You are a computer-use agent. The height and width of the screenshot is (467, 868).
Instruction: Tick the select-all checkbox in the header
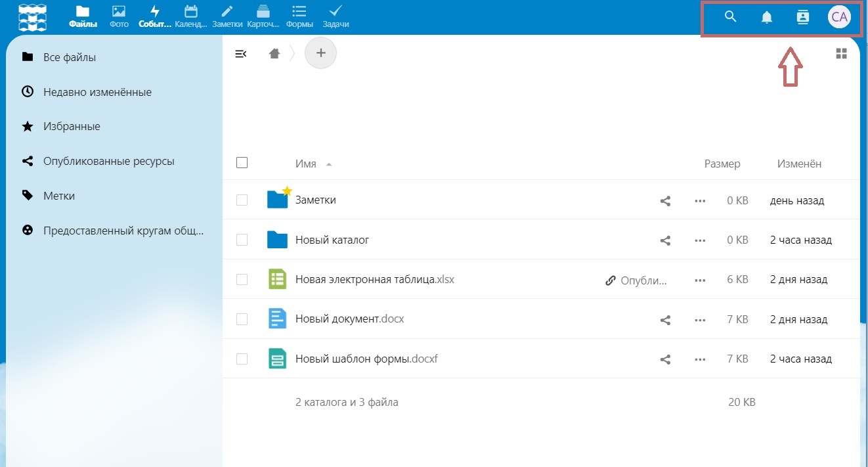tap(242, 162)
